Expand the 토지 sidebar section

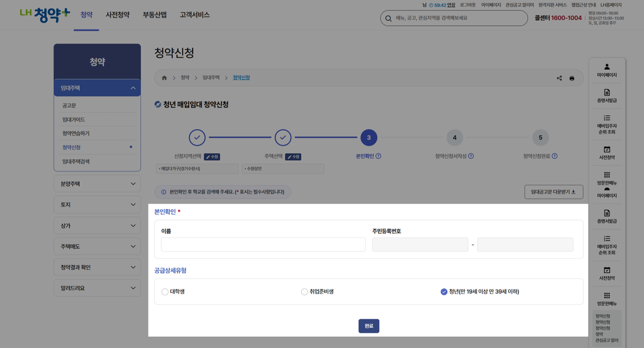97,204
